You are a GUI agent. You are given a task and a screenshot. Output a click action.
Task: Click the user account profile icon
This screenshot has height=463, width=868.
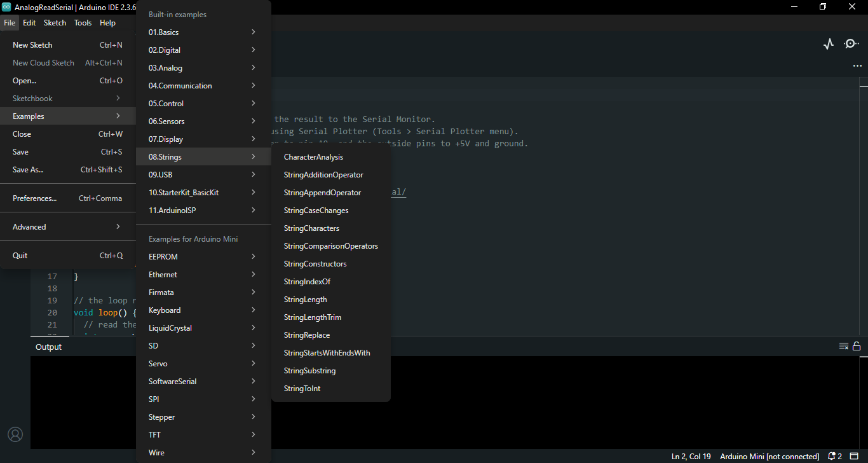(15, 434)
